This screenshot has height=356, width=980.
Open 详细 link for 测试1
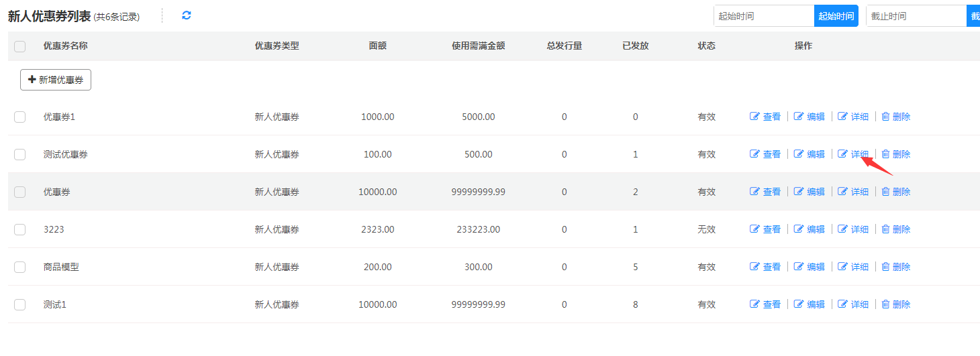859,304
